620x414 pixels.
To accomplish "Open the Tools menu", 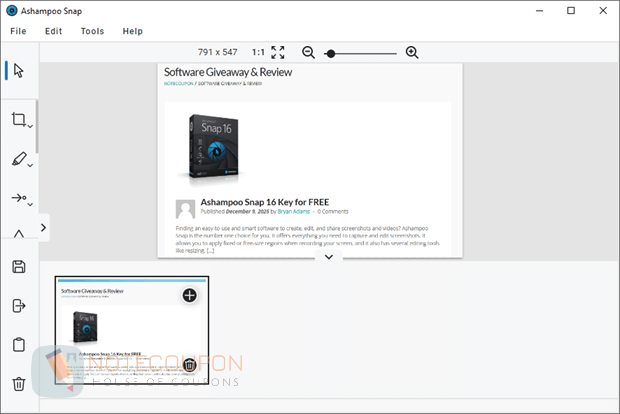I will [92, 31].
